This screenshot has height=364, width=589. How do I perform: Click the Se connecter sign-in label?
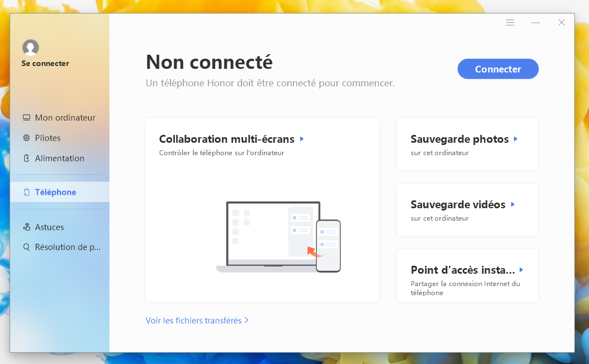point(45,63)
